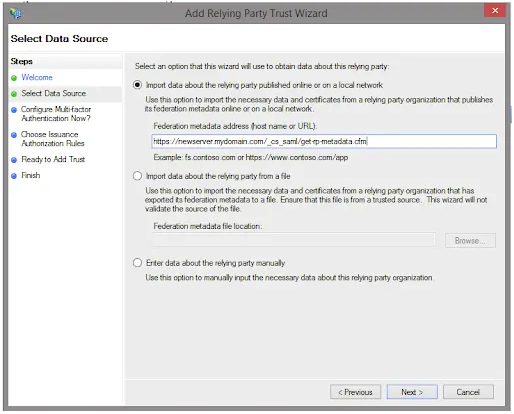The image size is (514, 414).
Task: Click the blue bullet beside Finish step
Action: pos(14,176)
